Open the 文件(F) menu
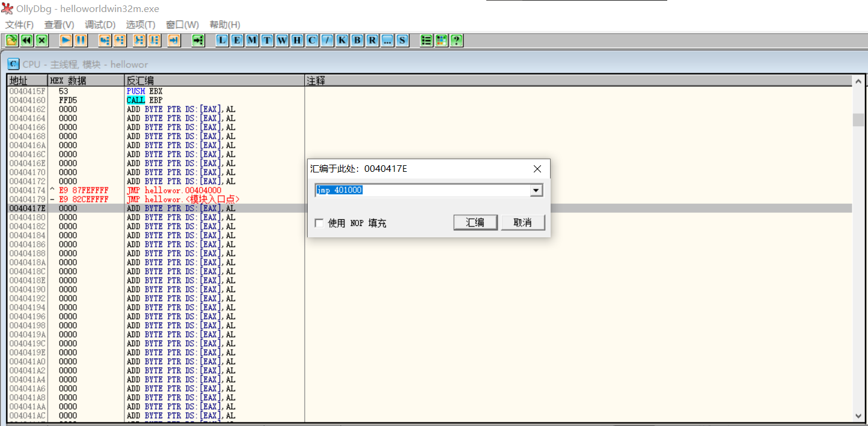The image size is (868, 426). (19, 25)
